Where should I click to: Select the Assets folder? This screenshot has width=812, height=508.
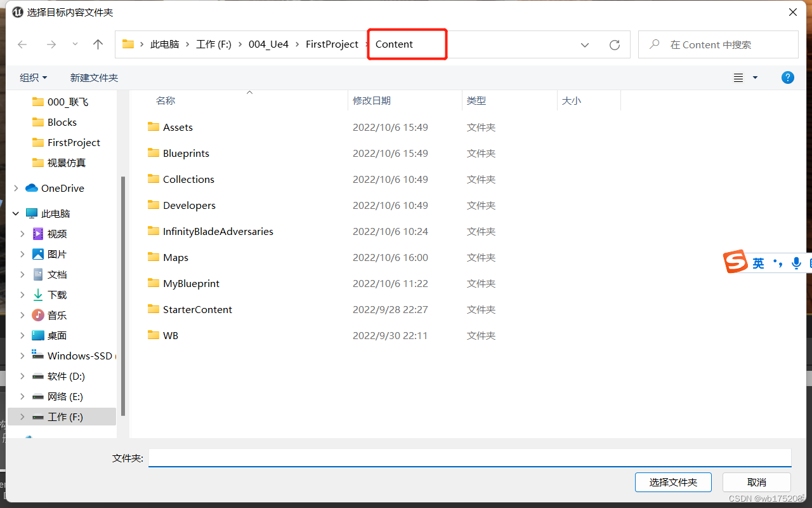click(178, 127)
